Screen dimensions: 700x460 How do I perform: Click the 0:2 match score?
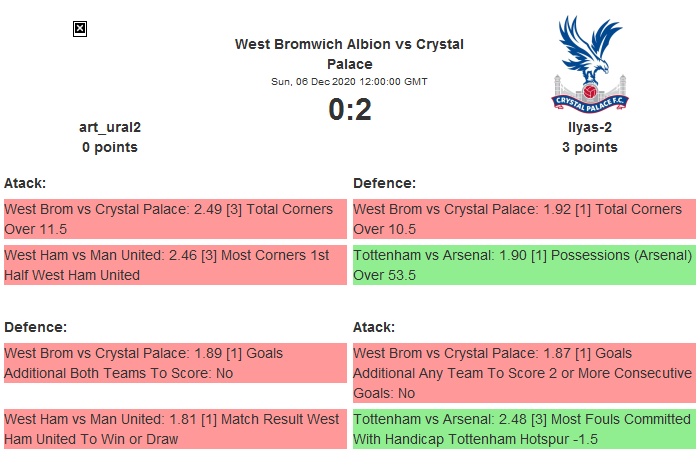[x=349, y=109]
